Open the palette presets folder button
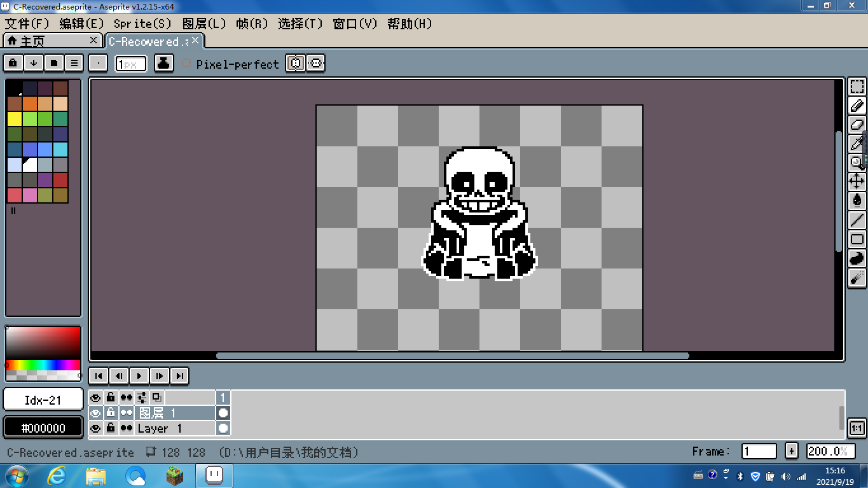This screenshot has height=488, width=868. [54, 63]
